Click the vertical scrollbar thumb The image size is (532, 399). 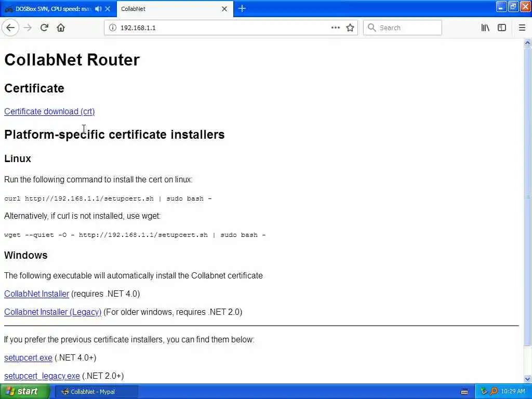[x=527, y=196]
